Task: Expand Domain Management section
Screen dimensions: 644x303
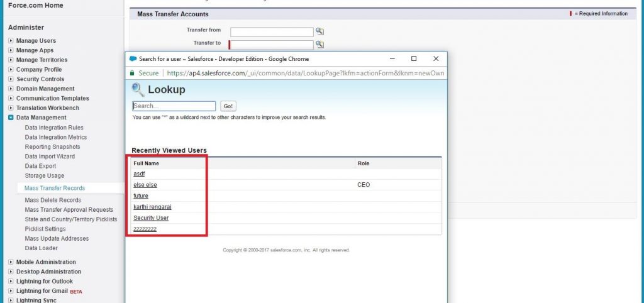Action: (11, 89)
